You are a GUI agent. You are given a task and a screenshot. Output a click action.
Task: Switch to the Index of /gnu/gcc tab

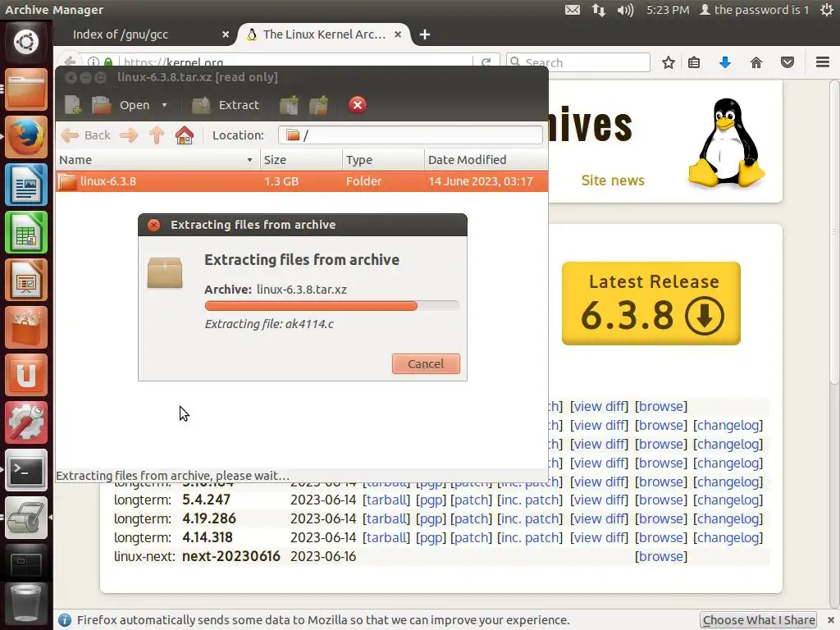click(x=121, y=34)
